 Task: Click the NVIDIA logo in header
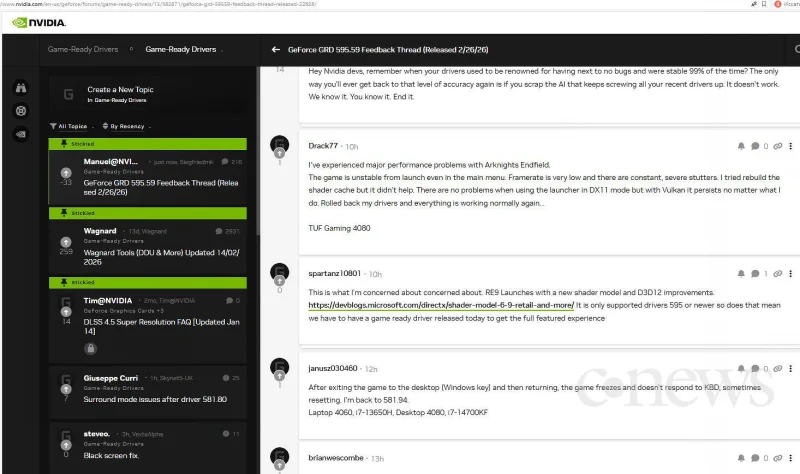39,22
